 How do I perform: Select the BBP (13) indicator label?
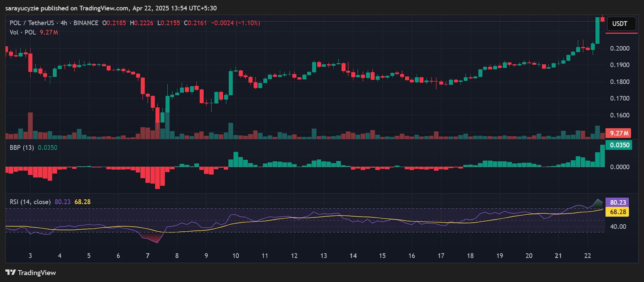(22, 148)
